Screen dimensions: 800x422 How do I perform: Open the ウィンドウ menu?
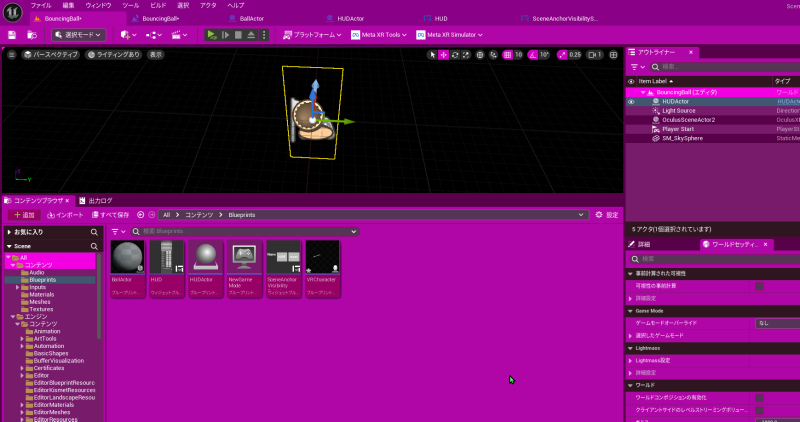[x=98, y=5]
